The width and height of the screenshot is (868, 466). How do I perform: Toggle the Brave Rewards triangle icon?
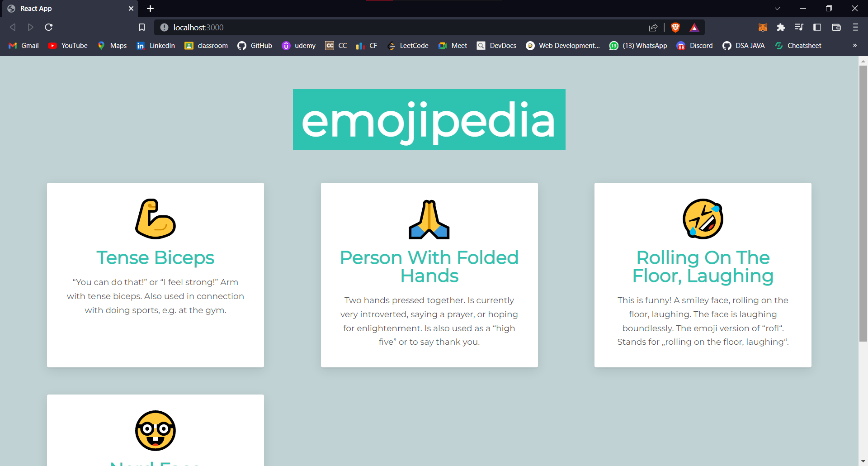coord(694,28)
